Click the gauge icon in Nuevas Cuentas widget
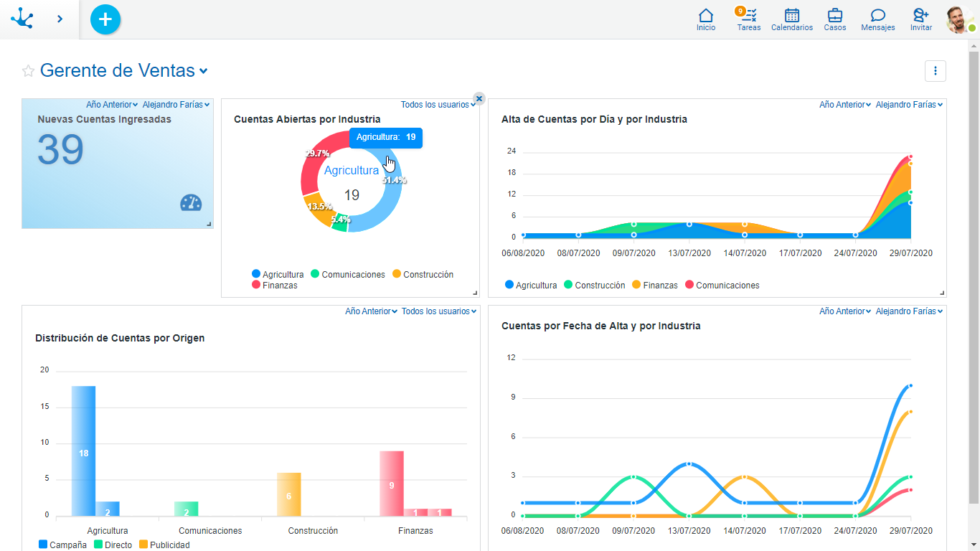This screenshot has height=551, width=980. 191,203
